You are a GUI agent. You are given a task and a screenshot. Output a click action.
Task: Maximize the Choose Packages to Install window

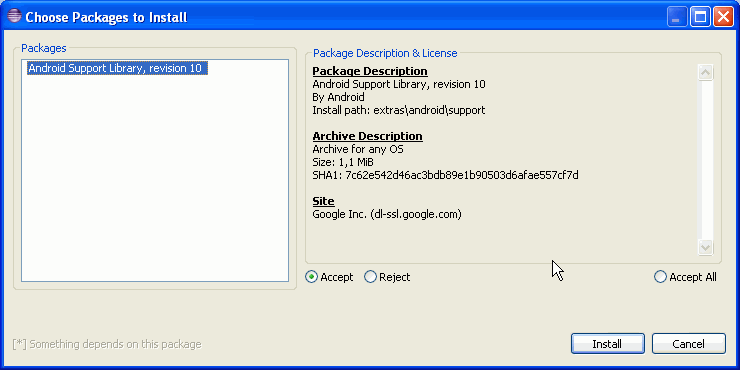click(700, 18)
